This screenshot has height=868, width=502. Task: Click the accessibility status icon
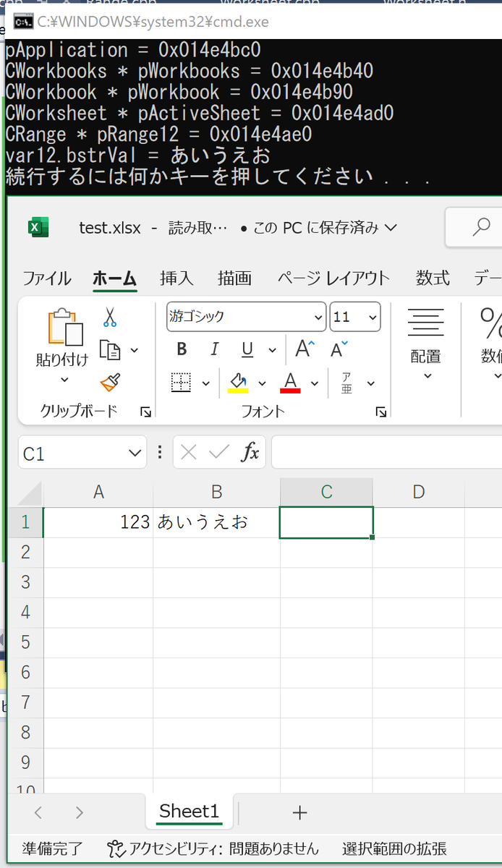click(115, 848)
